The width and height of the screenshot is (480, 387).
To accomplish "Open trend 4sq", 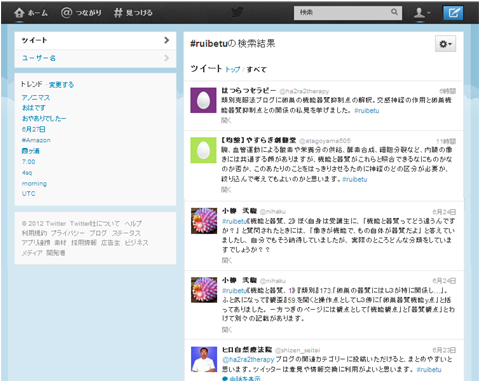I will point(27,173).
